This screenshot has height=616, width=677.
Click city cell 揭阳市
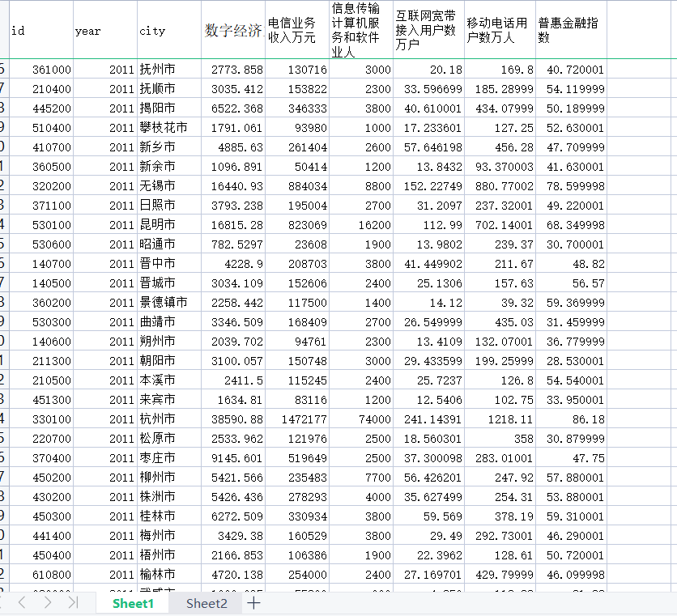pos(169,108)
